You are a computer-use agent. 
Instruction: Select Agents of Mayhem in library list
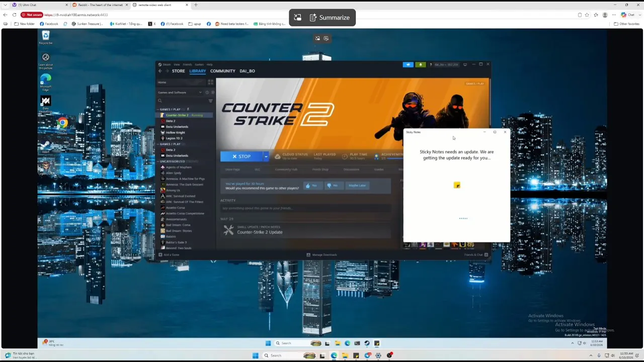(178, 167)
